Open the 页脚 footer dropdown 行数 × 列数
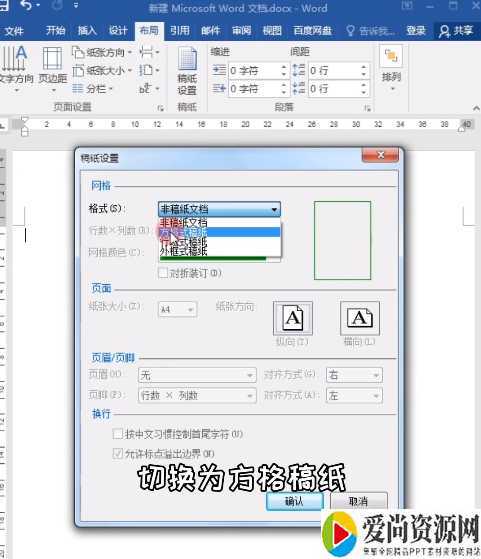 [197, 395]
